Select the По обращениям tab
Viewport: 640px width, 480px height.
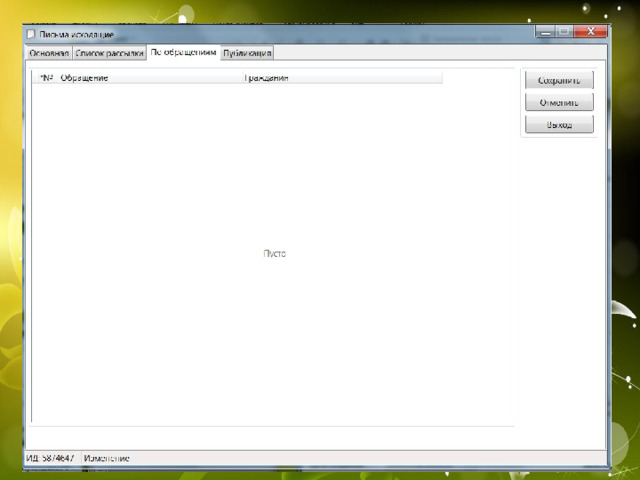183,52
